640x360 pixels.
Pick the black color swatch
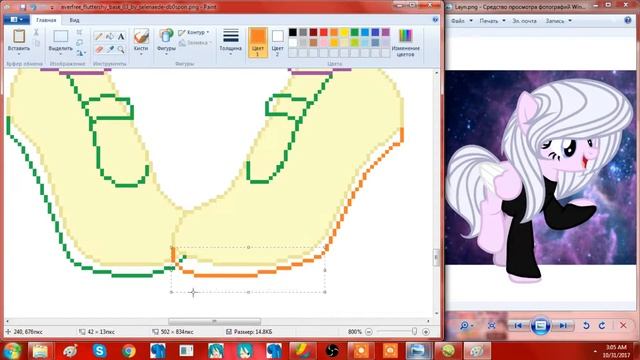(293, 32)
